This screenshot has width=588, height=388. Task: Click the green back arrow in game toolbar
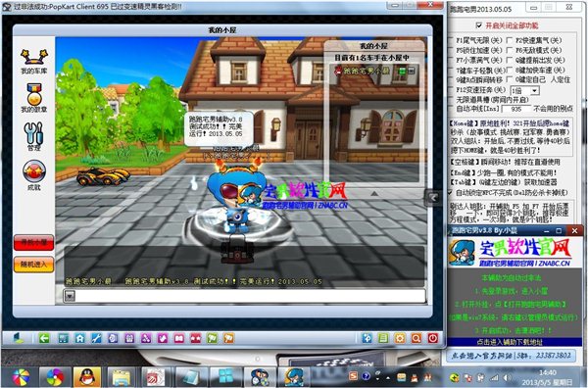[x=44, y=338]
